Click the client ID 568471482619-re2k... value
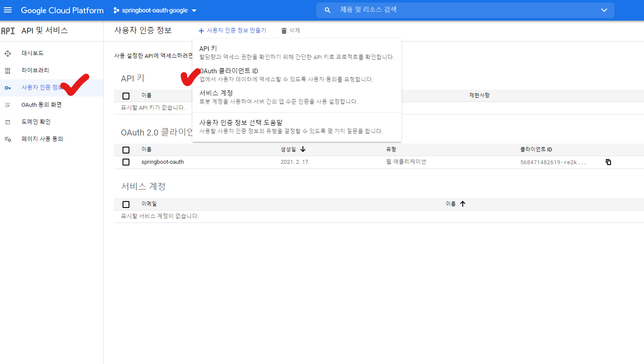Screen dimensions: 644x364 coord(553,162)
